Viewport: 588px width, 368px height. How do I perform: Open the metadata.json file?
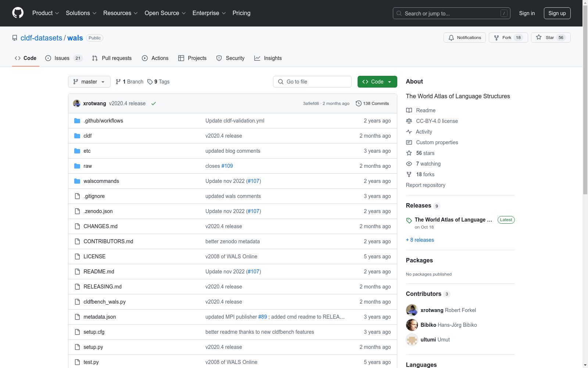click(100, 317)
